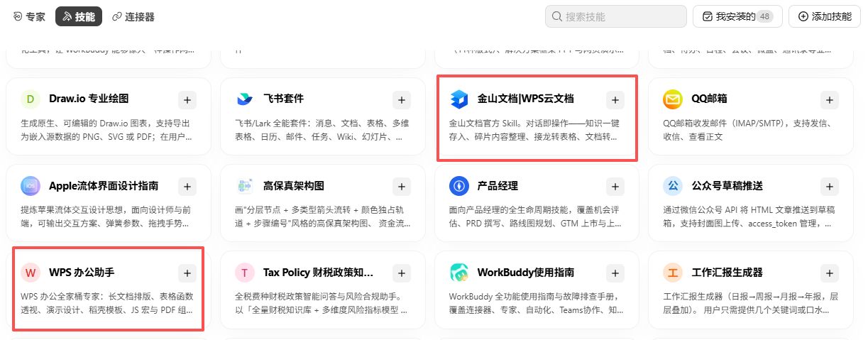Screen dimensions: 868x340
Task: Open the 公众号草稿推送 card title
Action: [x=727, y=186]
